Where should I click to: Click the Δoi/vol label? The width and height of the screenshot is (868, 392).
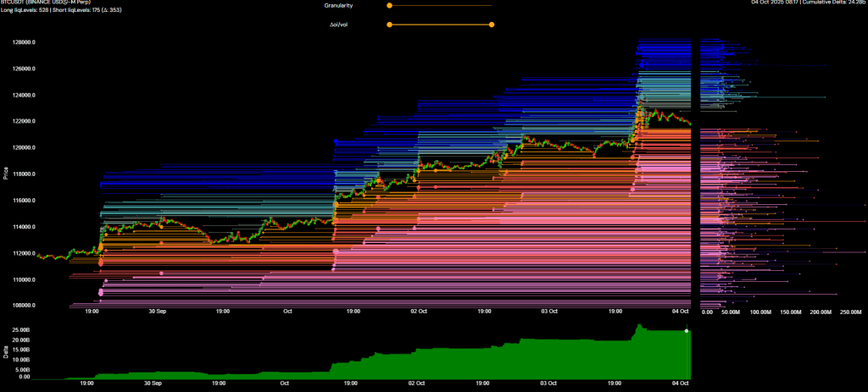click(337, 24)
